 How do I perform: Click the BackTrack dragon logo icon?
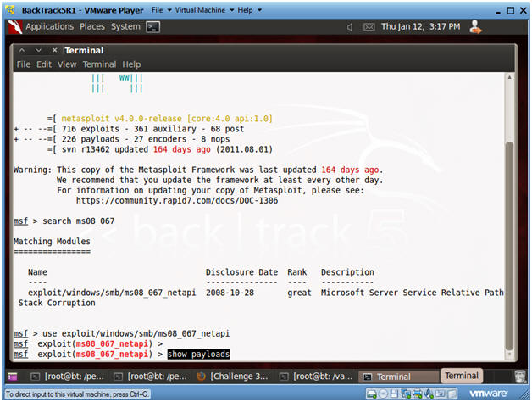(x=15, y=27)
